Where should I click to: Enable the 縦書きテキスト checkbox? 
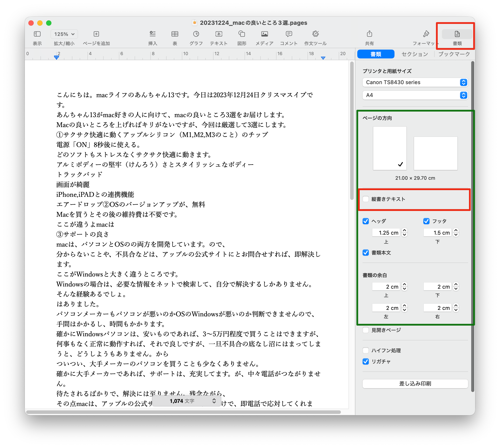tap(366, 199)
